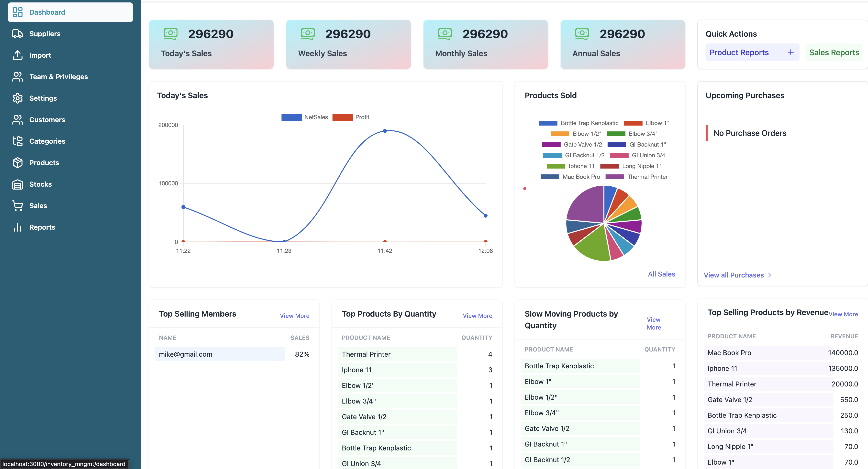Click the Products box icon
The height and width of the screenshot is (469, 868).
click(18, 163)
